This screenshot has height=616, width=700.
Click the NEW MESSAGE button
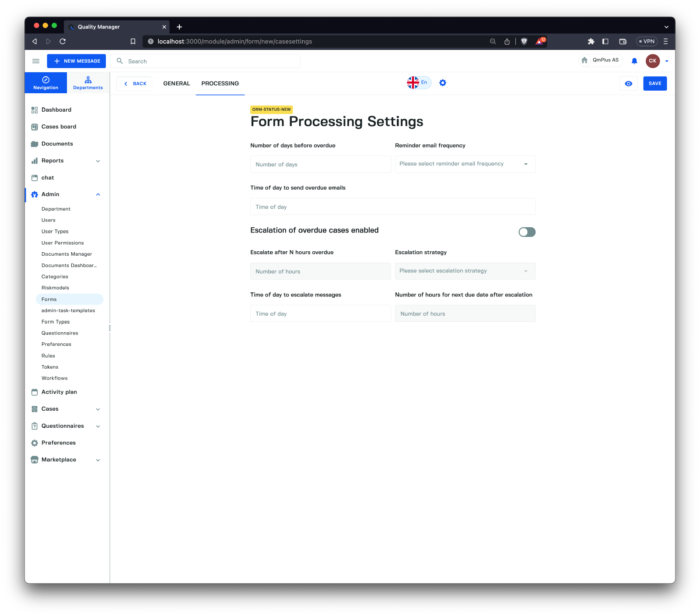click(77, 61)
